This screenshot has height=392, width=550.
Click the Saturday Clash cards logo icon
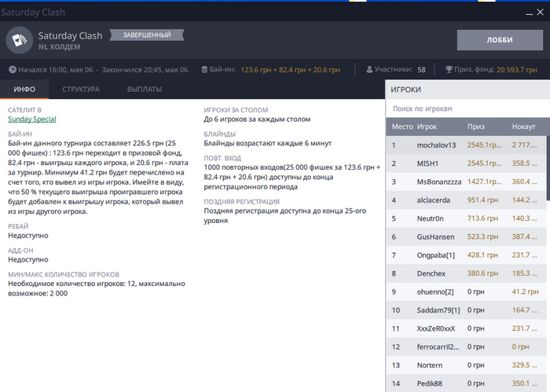coord(20,40)
